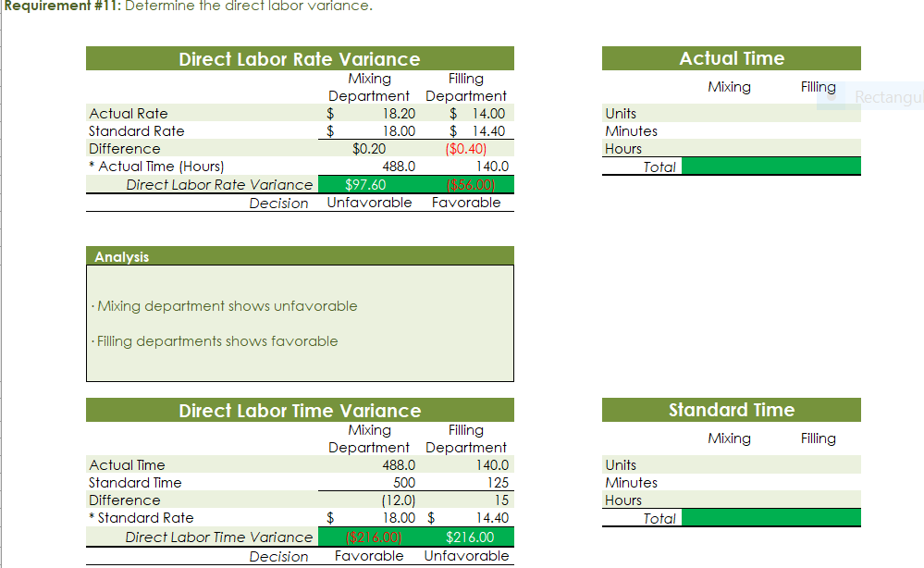Click Minutes row label in Standard Time table
Image resolution: width=924 pixels, height=568 pixels.
tap(631, 483)
